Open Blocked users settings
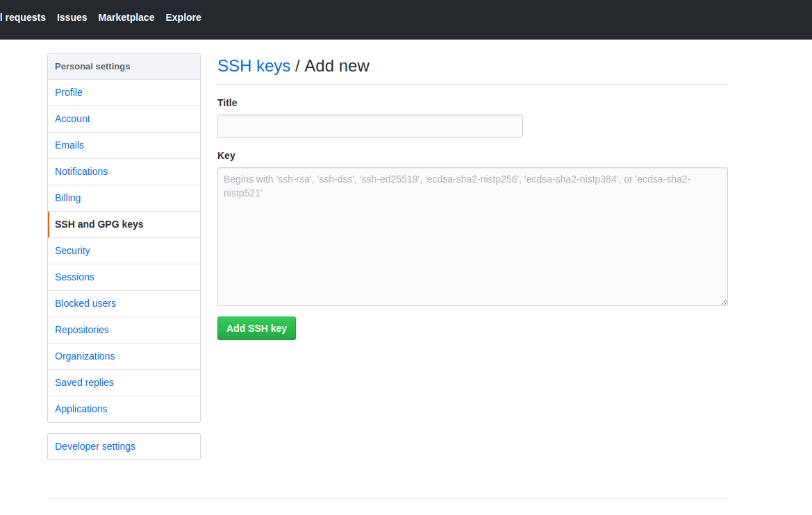 pos(85,303)
